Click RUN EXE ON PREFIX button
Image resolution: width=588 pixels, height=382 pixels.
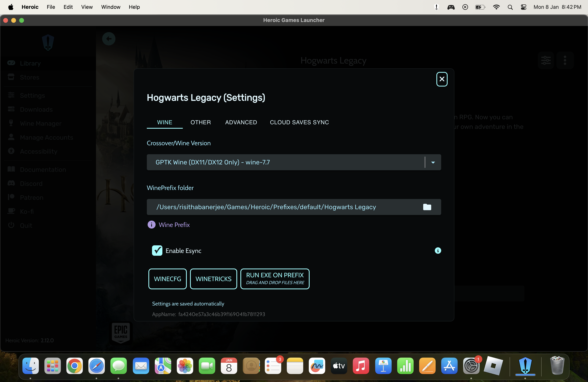point(275,279)
